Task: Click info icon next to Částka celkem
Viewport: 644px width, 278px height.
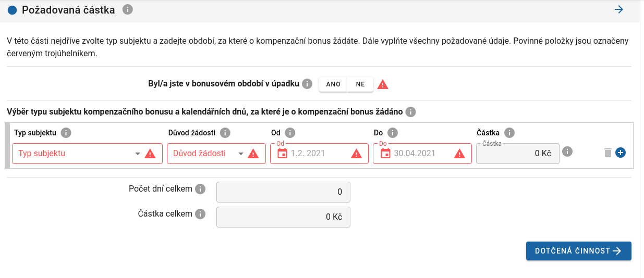Action: (200, 214)
